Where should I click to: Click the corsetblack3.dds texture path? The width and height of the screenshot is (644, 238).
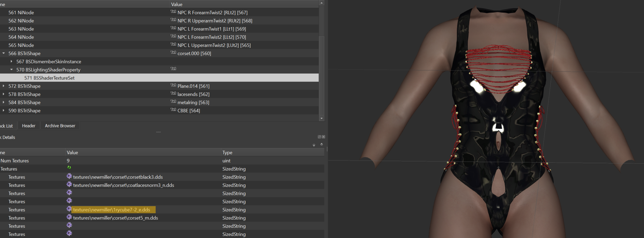pos(118,177)
